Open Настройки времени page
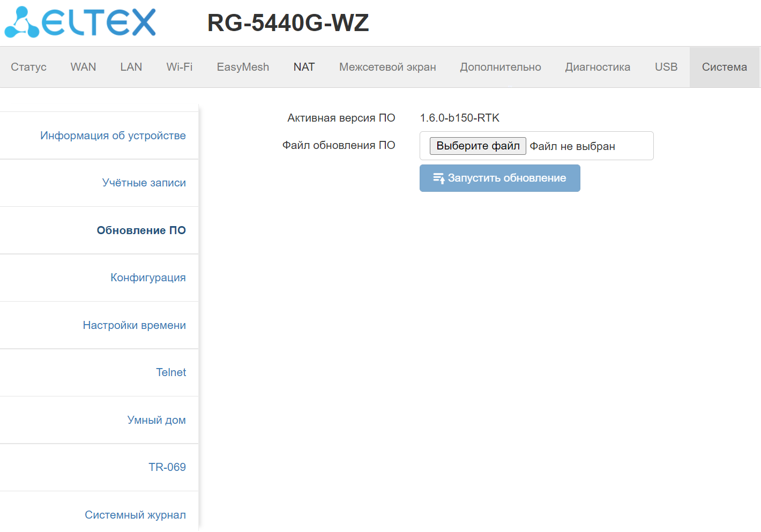Viewport: 761px width, 532px height. click(135, 325)
